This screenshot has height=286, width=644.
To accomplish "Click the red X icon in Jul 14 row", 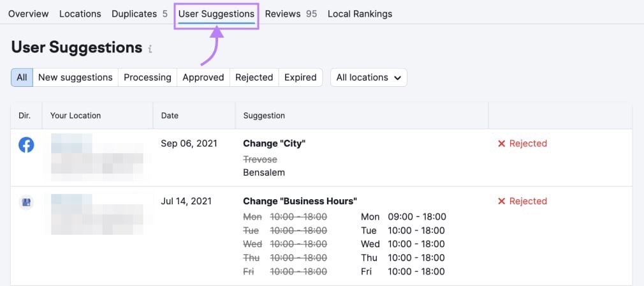I will (501, 201).
